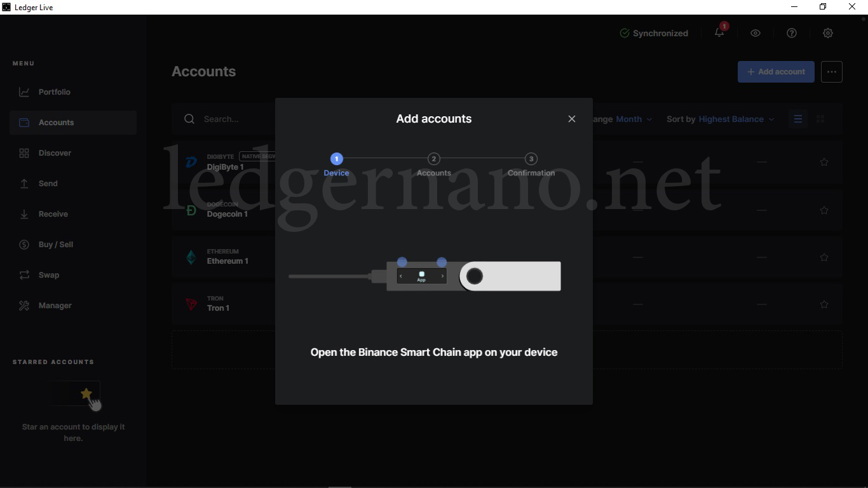Click the Send upload arrow icon
The image size is (868, 488).
[x=24, y=184]
